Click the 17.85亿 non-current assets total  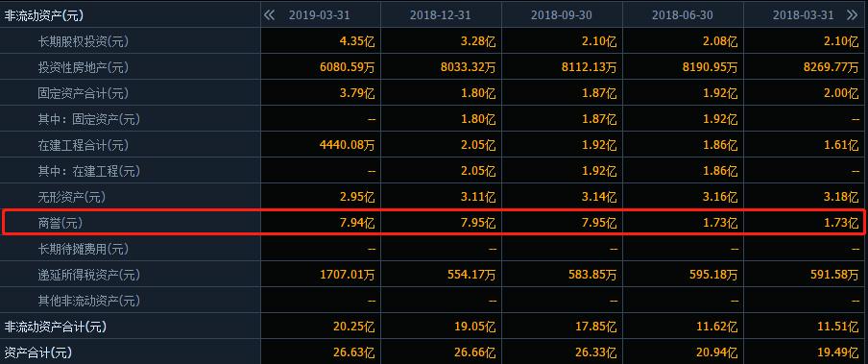(595, 327)
